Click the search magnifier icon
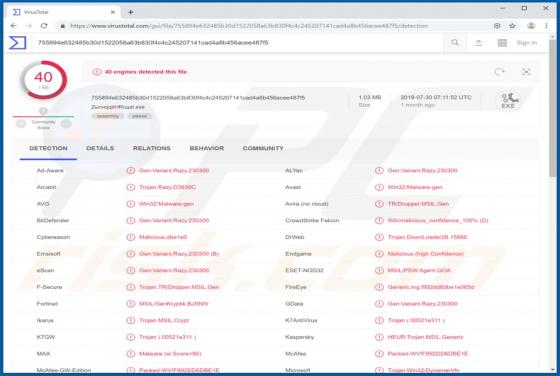The width and height of the screenshot is (560, 376). click(455, 42)
